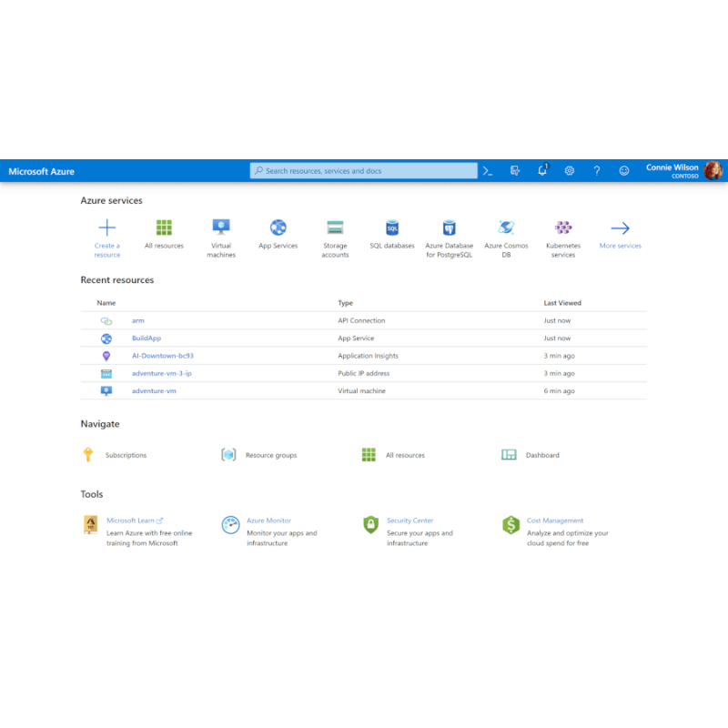This screenshot has width=728, height=728.
Task: Click the BuildApp app service icon
Action: [106, 339]
